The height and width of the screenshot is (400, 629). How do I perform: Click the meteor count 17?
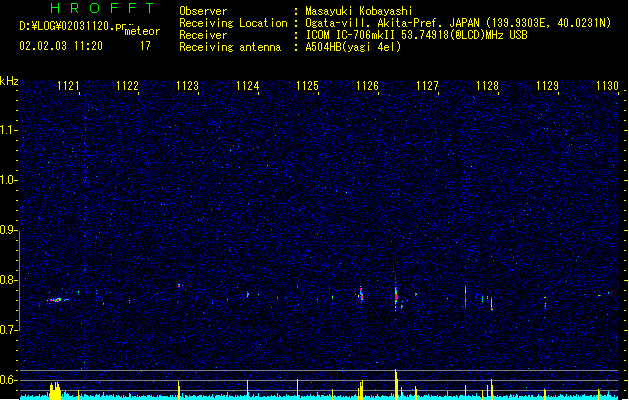coord(145,46)
